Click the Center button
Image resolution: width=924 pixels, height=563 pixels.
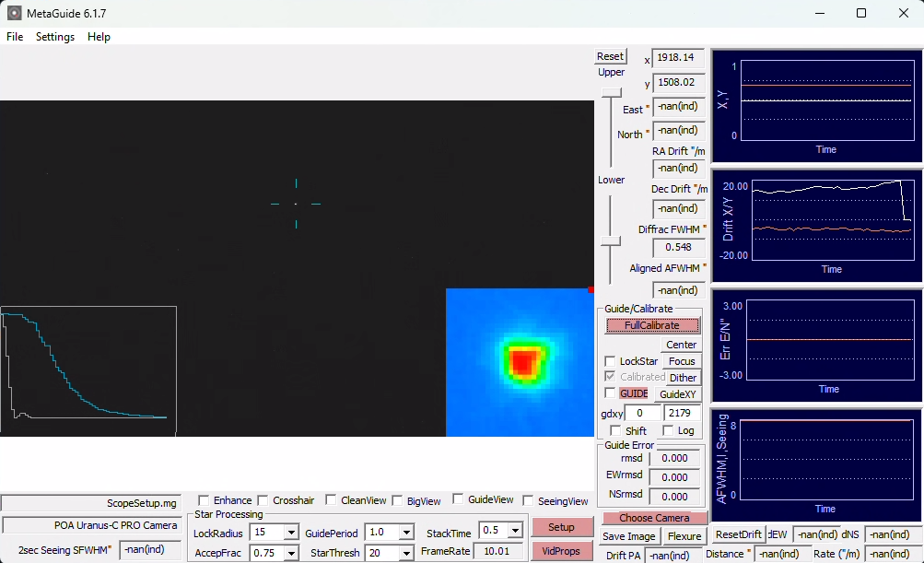(x=681, y=345)
